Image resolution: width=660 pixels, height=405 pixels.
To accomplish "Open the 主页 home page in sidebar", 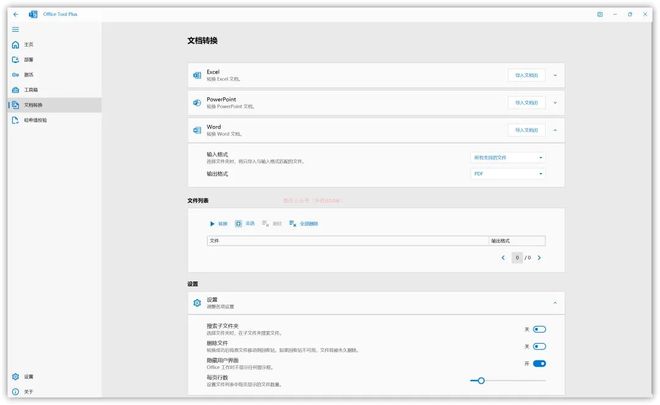I will 54,45.
